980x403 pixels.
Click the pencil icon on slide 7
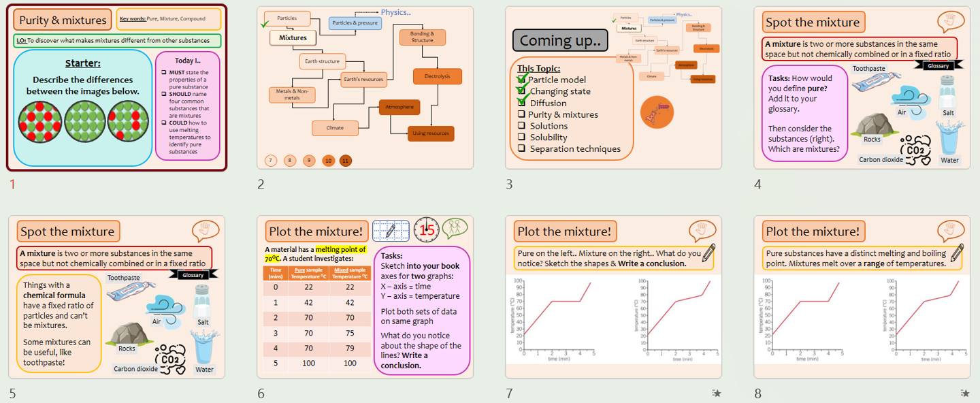(x=708, y=253)
